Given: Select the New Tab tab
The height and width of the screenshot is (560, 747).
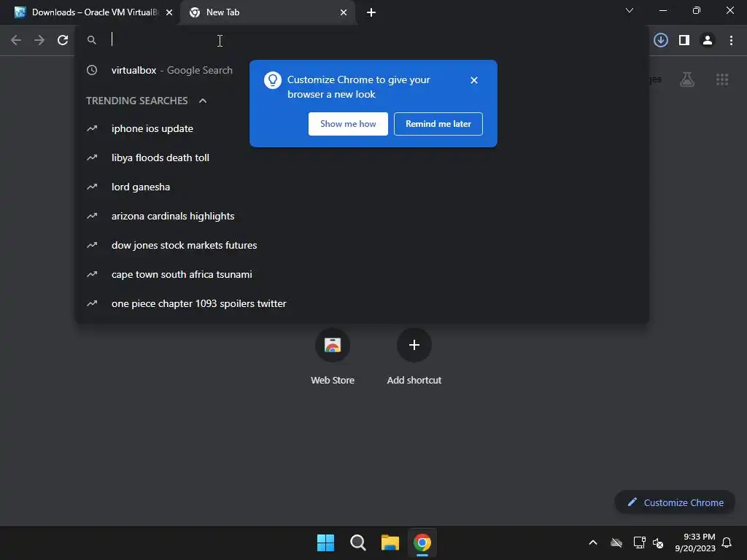Looking at the screenshot, I should click(267, 12).
